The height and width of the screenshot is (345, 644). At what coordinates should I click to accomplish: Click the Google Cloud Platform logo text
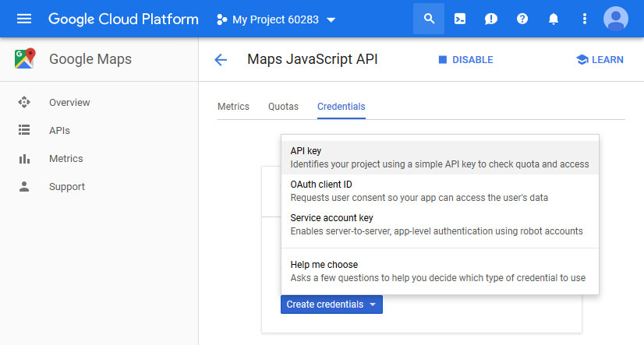click(x=123, y=19)
